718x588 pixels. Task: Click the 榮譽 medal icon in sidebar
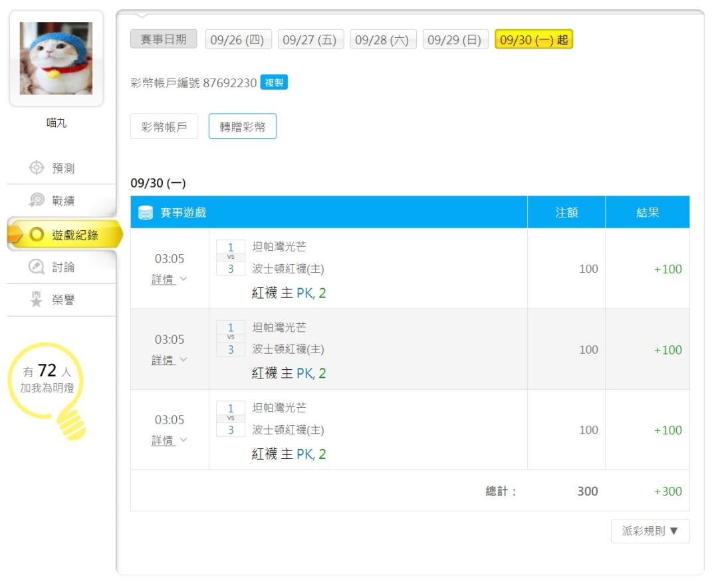36,299
